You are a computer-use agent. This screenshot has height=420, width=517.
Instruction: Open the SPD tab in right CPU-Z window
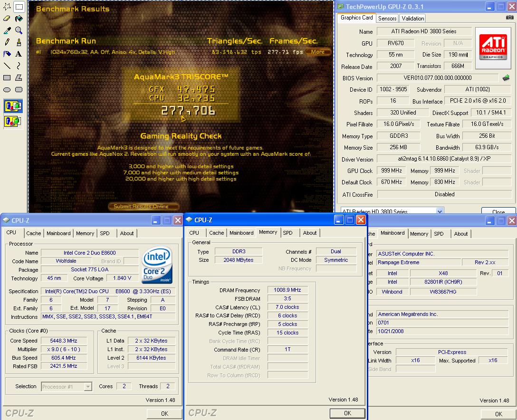[439, 234]
